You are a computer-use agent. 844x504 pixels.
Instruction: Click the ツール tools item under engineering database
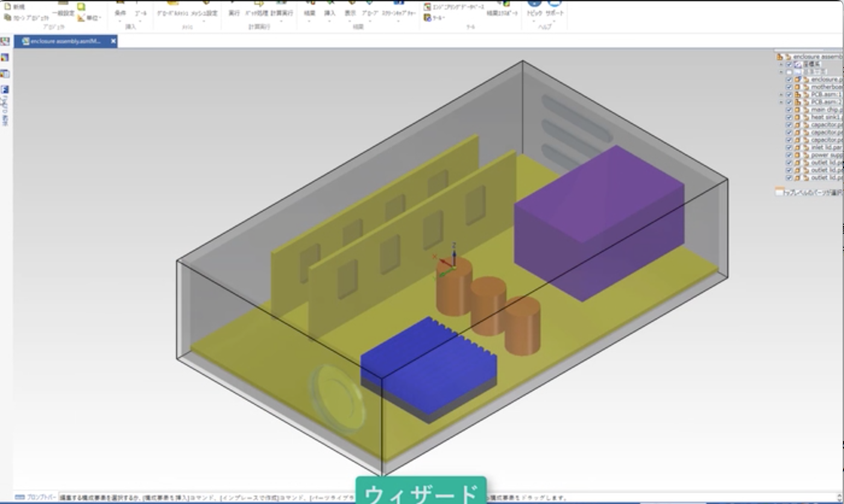tap(434, 18)
